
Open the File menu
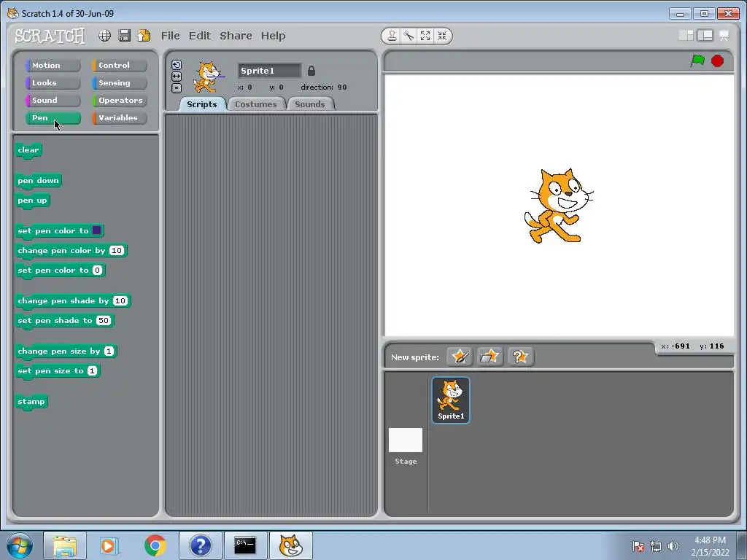pyautogui.click(x=170, y=36)
